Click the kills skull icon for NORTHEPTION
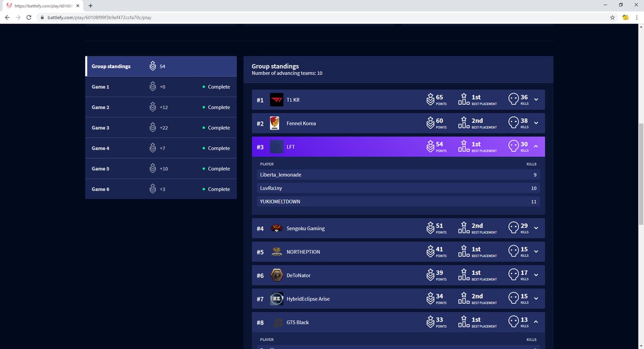The image size is (644, 349). point(514,252)
